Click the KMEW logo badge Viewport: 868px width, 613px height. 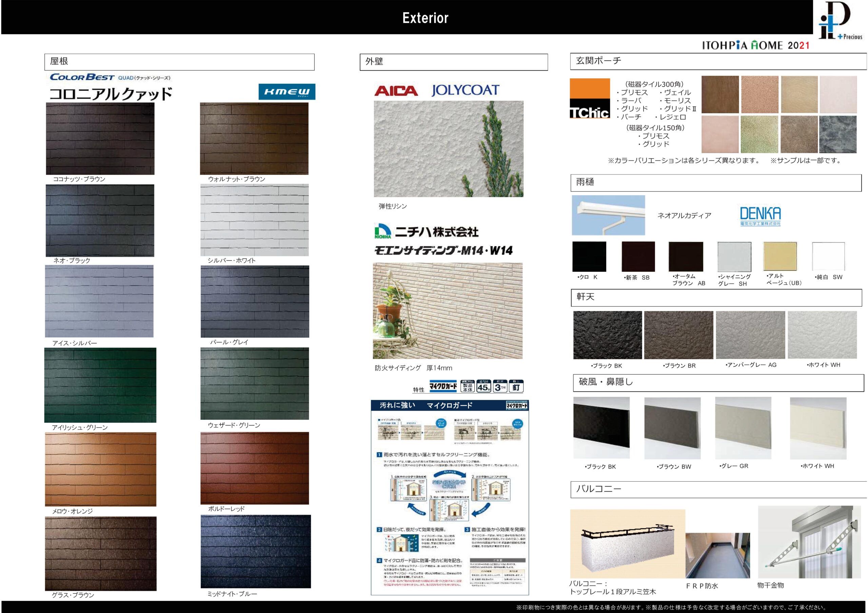point(287,92)
